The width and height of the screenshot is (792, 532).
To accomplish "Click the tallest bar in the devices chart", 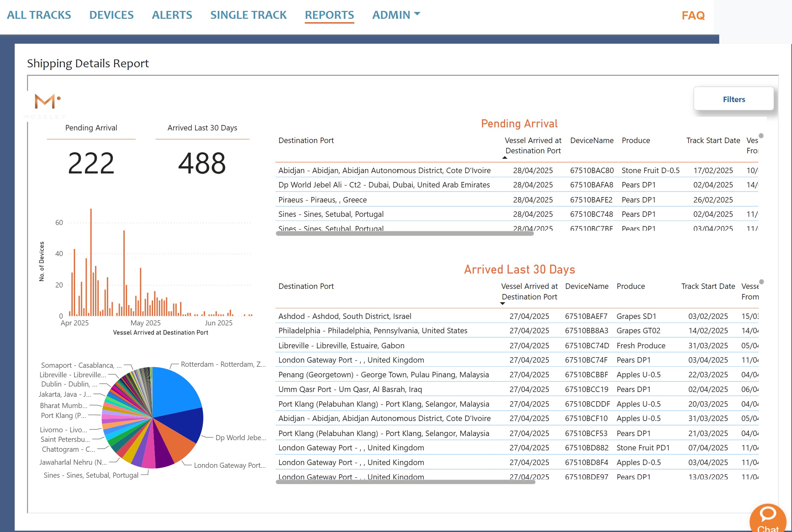I will tap(91, 262).
